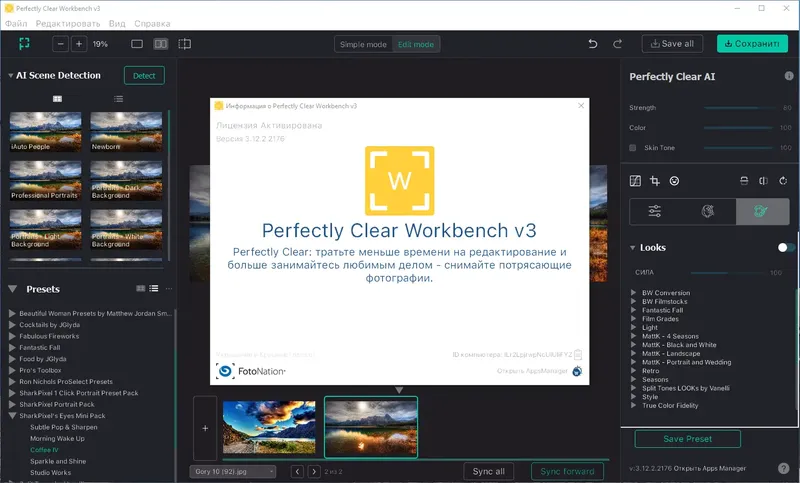Collapse the Presets section
This screenshot has height=483, width=800.
(13, 289)
